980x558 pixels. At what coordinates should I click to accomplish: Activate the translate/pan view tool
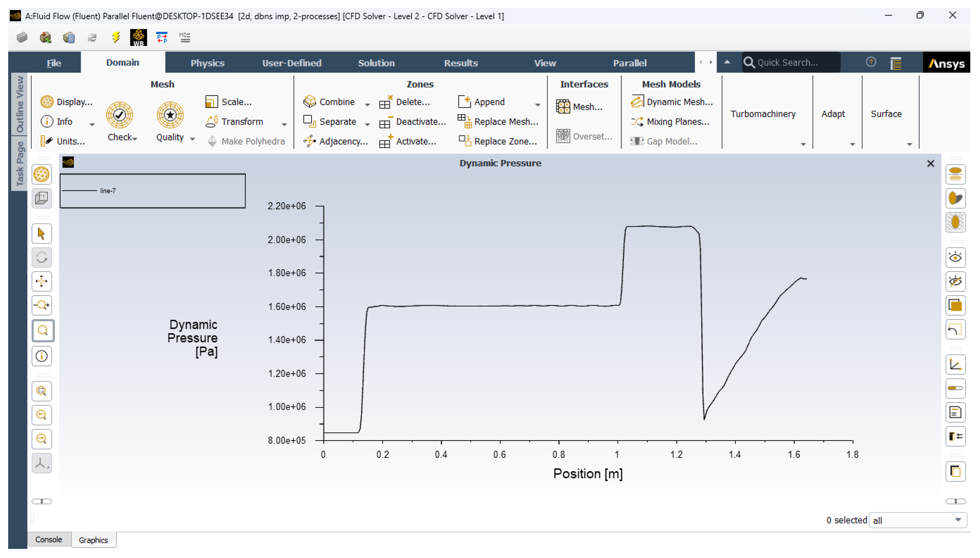pyautogui.click(x=41, y=282)
